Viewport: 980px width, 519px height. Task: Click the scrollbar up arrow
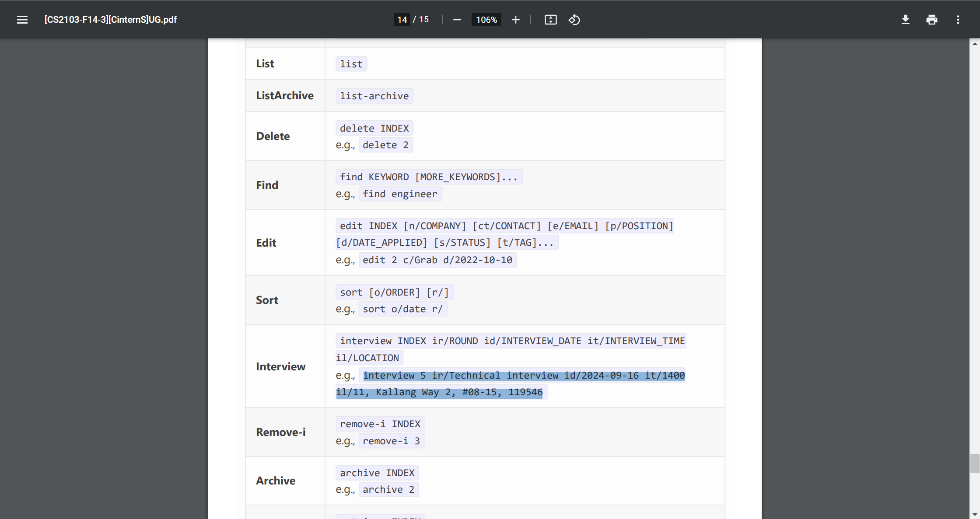tap(974, 44)
